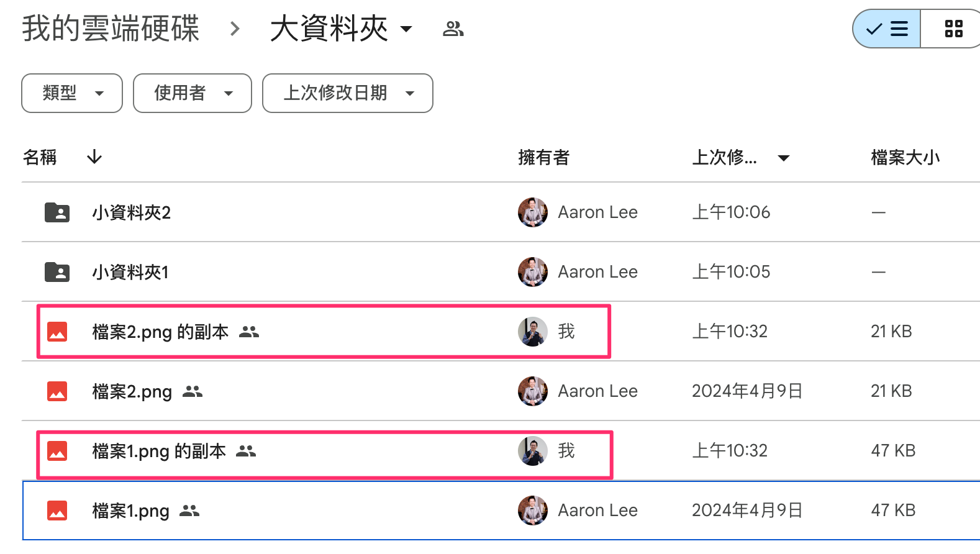The width and height of the screenshot is (980, 554).
Task: Click Aaron Lee's avatar on 小資料夾2 row
Action: coord(532,212)
